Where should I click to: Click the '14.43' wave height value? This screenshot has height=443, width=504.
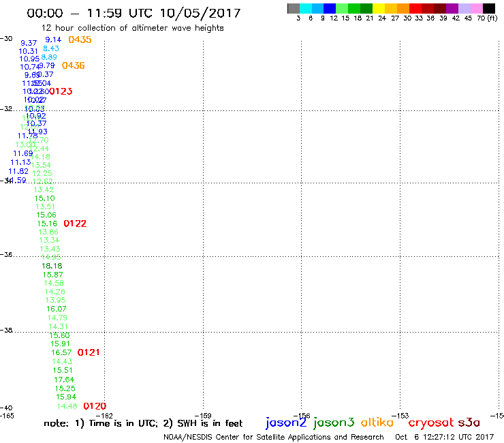point(63,362)
